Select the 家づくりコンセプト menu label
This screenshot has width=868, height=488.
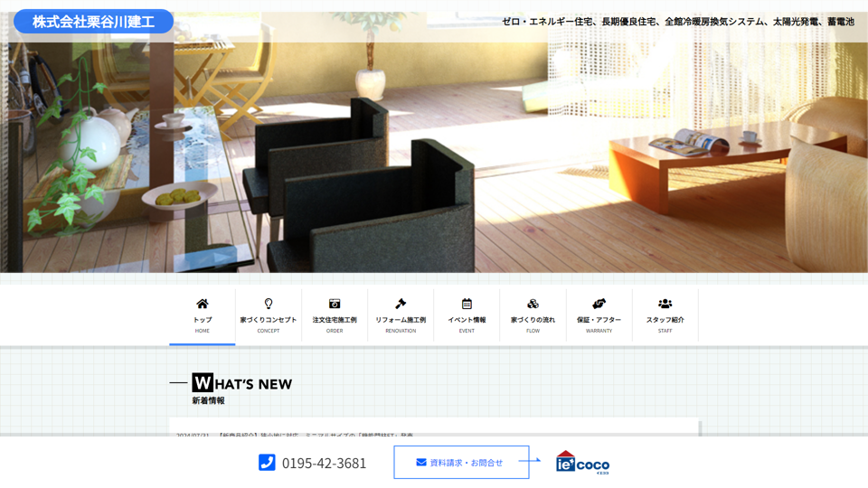pyautogui.click(x=269, y=320)
